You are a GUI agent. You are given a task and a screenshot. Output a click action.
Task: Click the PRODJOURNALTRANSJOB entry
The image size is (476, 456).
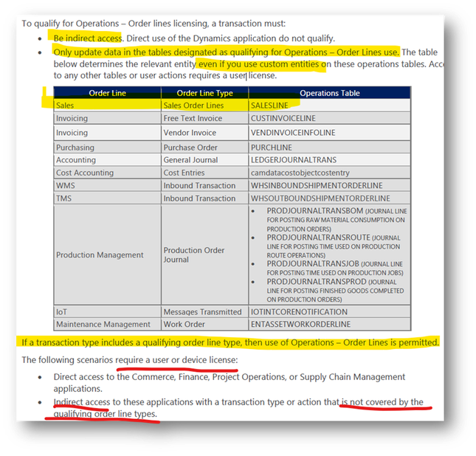click(x=335, y=268)
